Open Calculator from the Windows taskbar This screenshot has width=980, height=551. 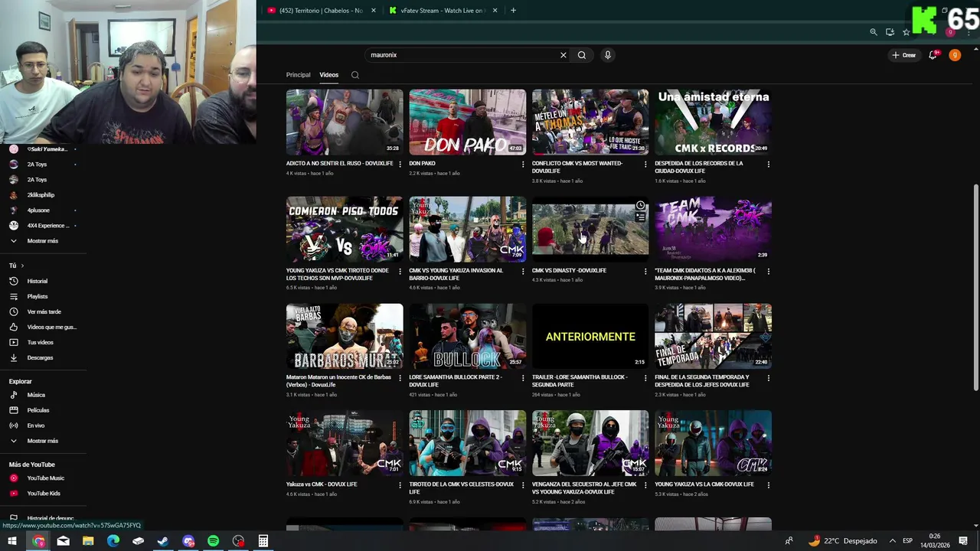click(x=263, y=541)
